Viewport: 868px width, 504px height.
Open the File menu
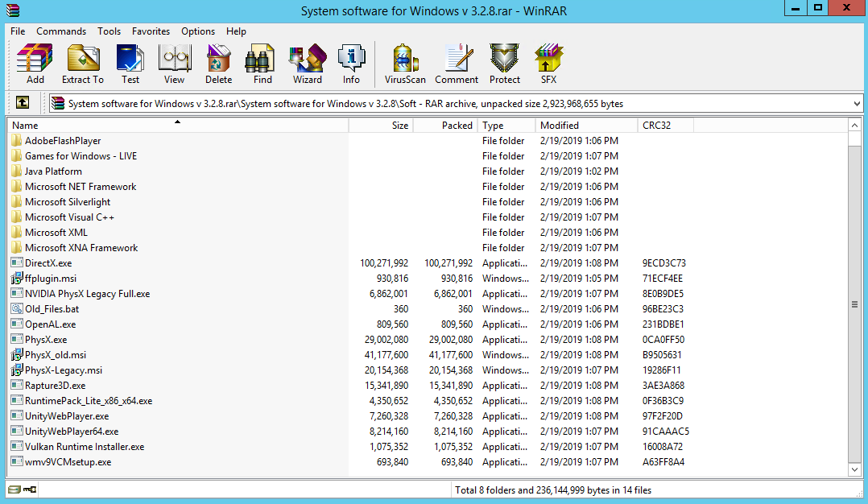(18, 31)
